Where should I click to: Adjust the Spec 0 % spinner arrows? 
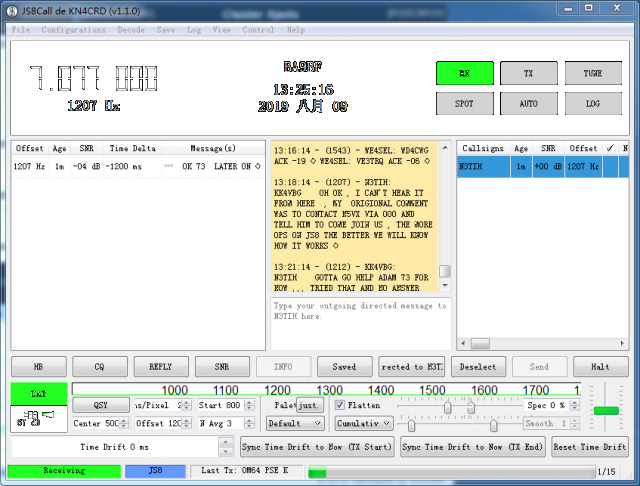(575, 405)
